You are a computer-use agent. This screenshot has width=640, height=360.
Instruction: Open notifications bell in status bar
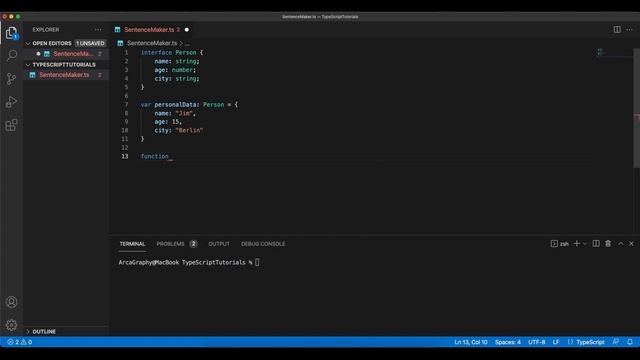(x=630, y=342)
